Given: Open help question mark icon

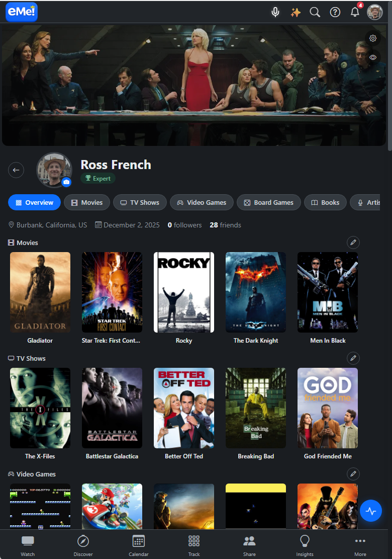Looking at the screenshot, I should (x=335, y=12).
